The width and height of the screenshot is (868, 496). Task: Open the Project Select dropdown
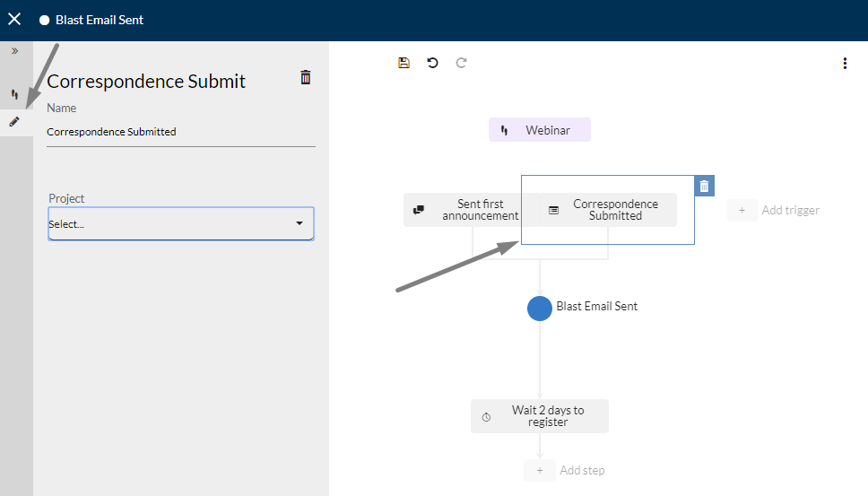click(181, 223)
